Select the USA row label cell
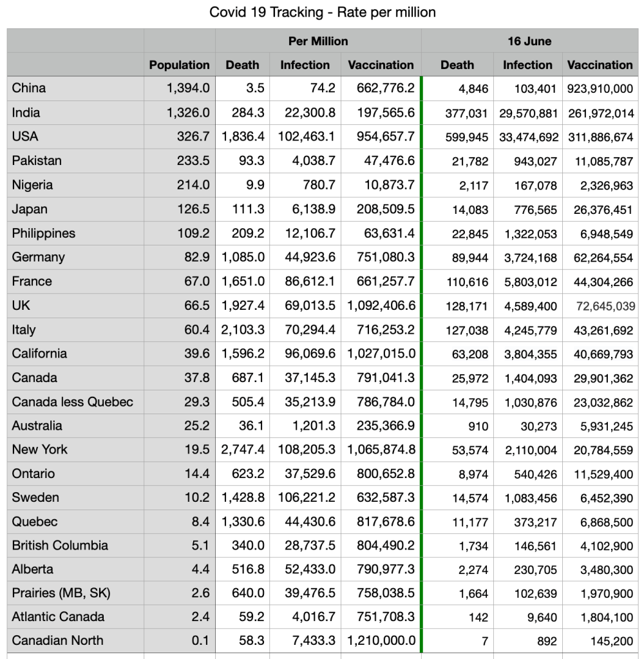This screenshot has height=659, width=644. pyautogui.click(x=25, y=137)
